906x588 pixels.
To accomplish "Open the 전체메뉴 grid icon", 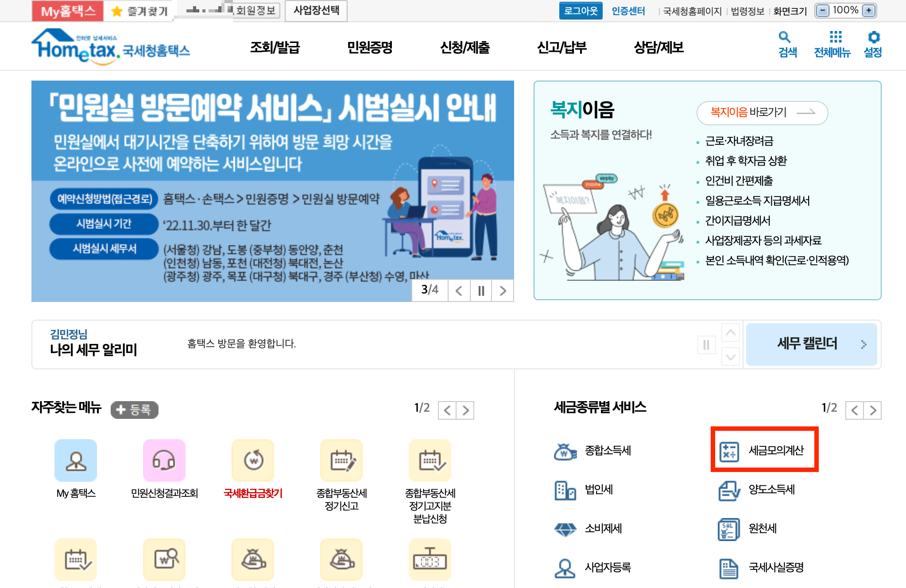I will (x=835, y=37).
